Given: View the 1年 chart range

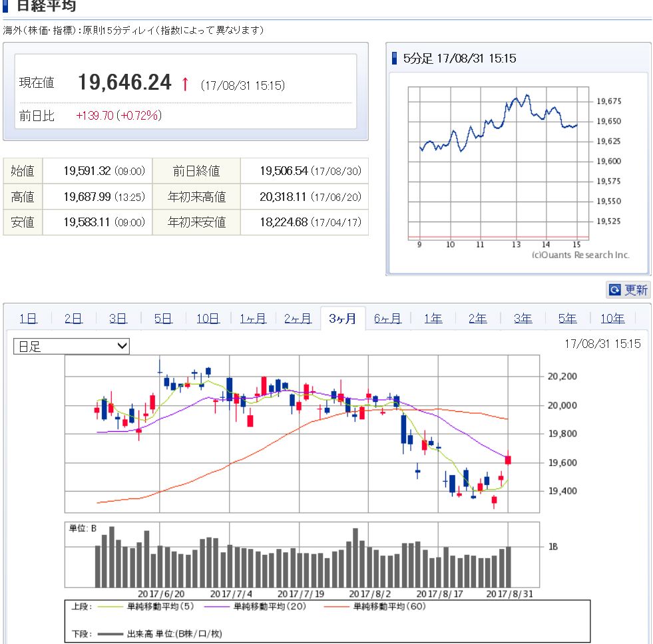Looking at the screenshot, I should 433,319.
